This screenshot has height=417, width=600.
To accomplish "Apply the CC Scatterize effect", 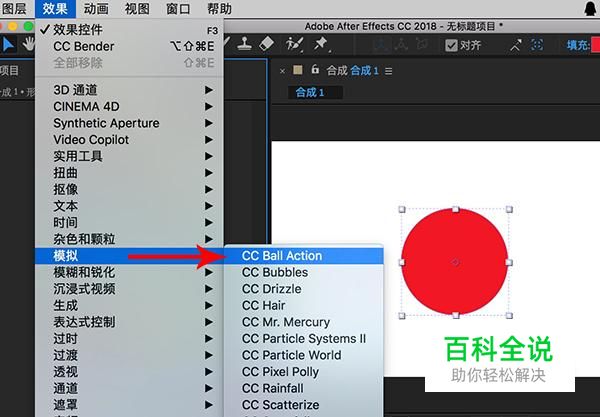I will pos(303,405).
